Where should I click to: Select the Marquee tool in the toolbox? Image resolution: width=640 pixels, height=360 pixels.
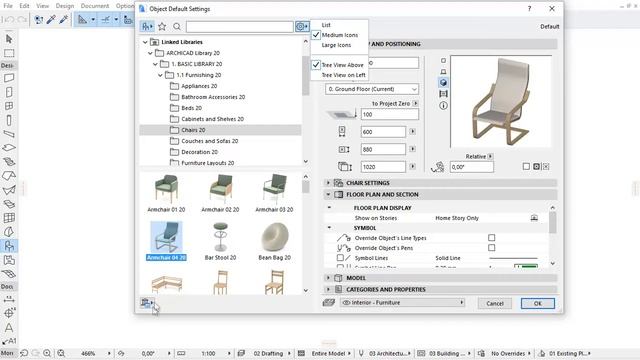coord(9,53)
